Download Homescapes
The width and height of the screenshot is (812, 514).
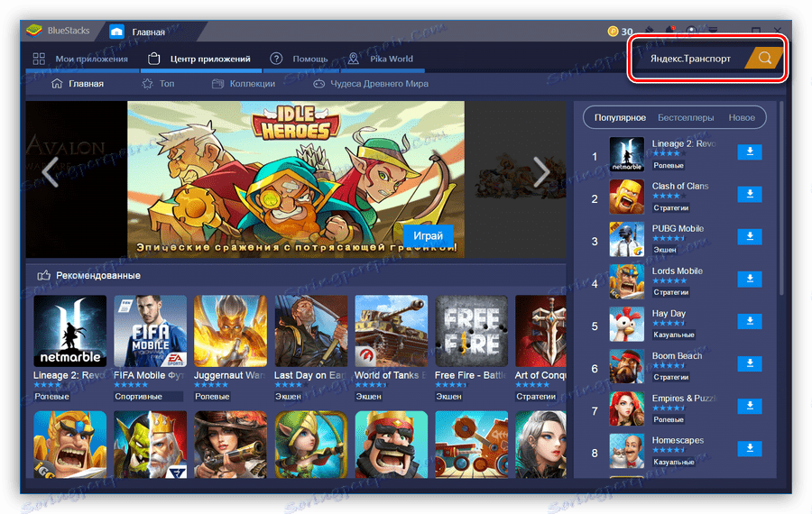pyautogui.click(x=750, y=448)
